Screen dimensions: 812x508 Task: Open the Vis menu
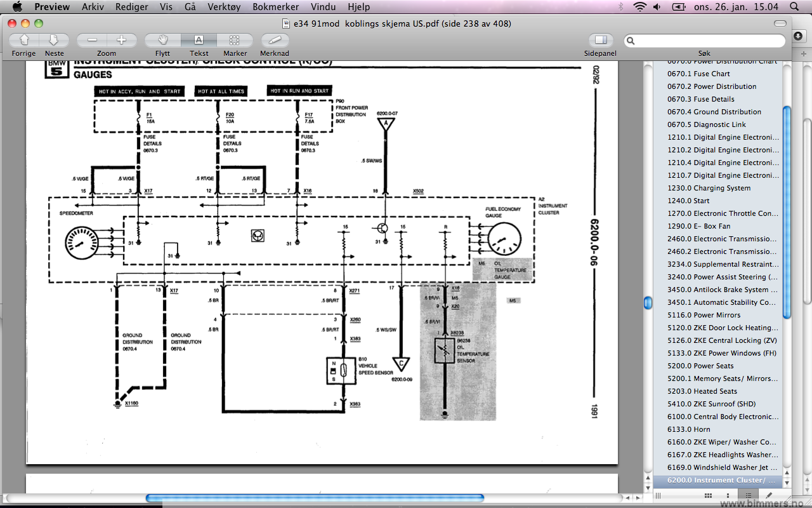click(x=166, y=6)
